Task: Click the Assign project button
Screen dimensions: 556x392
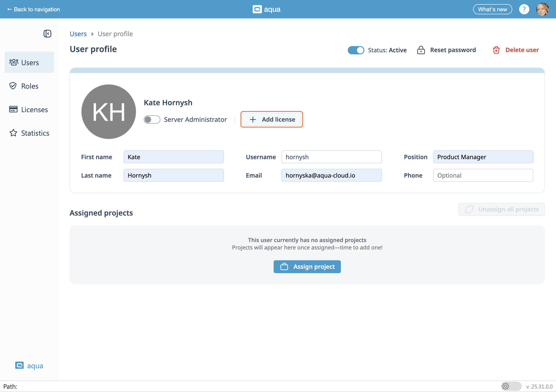Action: tap(307, 266)
